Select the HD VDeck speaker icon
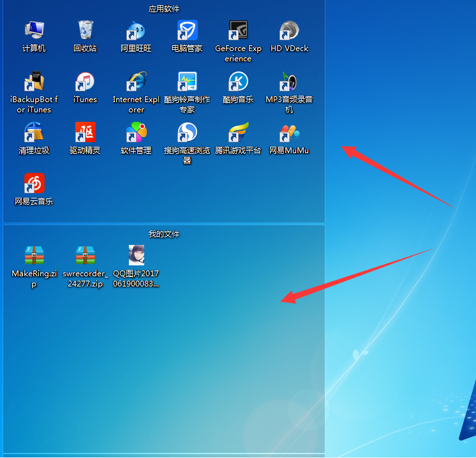This screenshot has width=476, height=458. pyautogui.click(x=289, y=30)
